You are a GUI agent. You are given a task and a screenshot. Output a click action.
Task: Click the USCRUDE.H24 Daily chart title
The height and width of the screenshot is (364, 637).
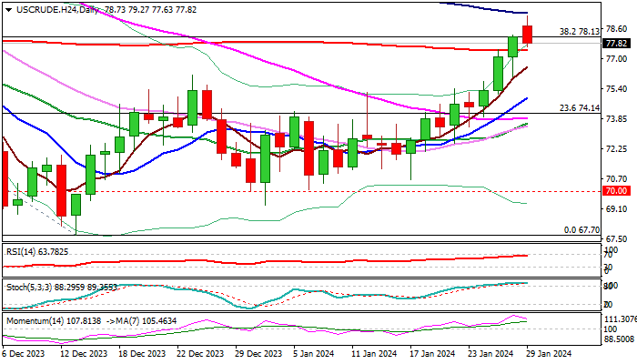click(x=45, y=7)
